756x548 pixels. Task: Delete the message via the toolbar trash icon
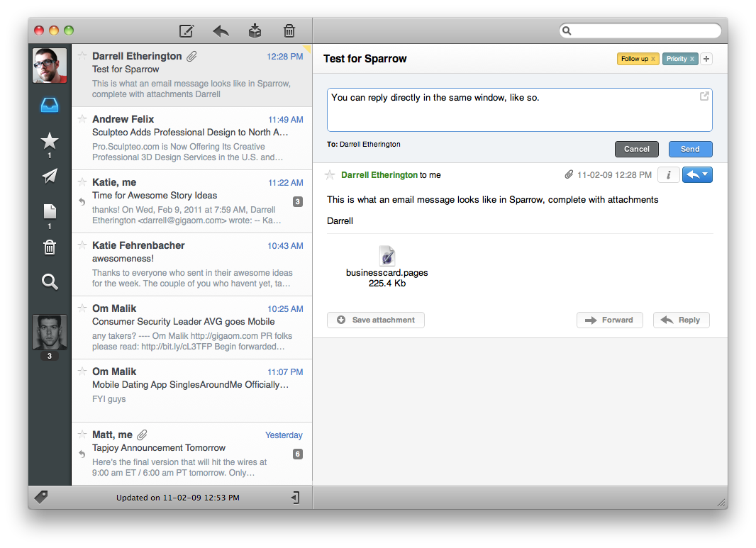coord(289,31)
